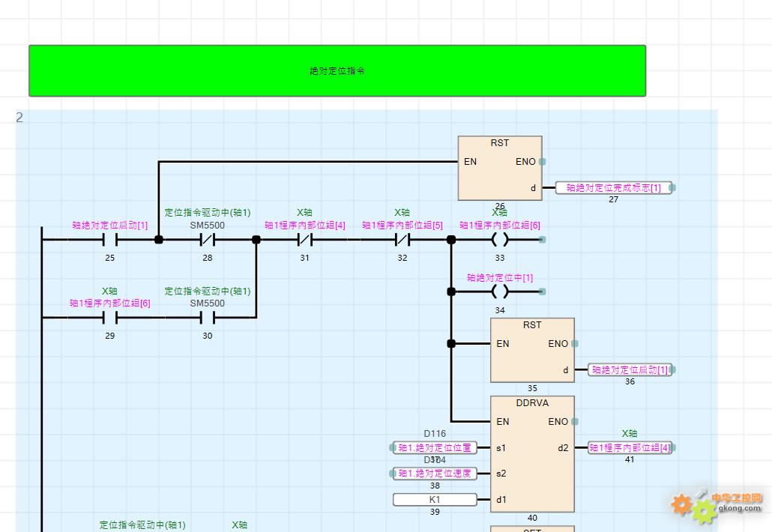Click the 轴1.绝对定位速度 s2 input variable
The width and height of the screenshot is (772, 532).
[435, 474]
